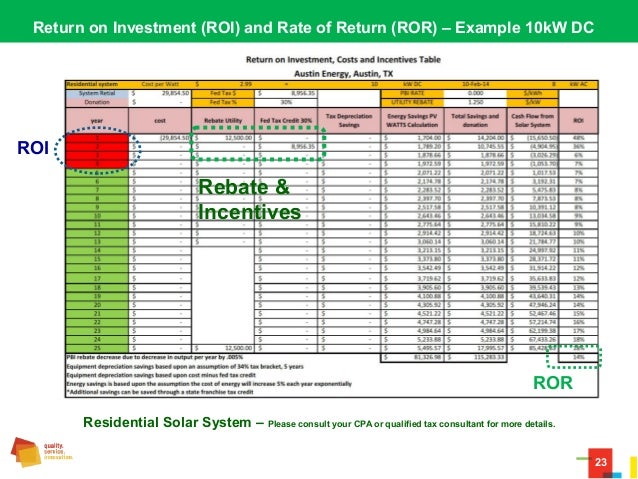Select the 'kW AC' cell
This screenshot has height=479, width=638.
[578, 84]
